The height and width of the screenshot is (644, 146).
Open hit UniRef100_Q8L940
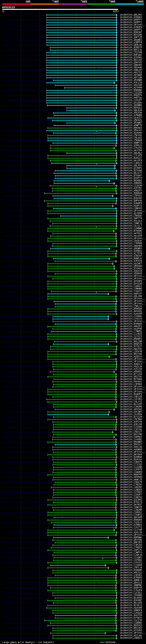(x=131, y=15)
